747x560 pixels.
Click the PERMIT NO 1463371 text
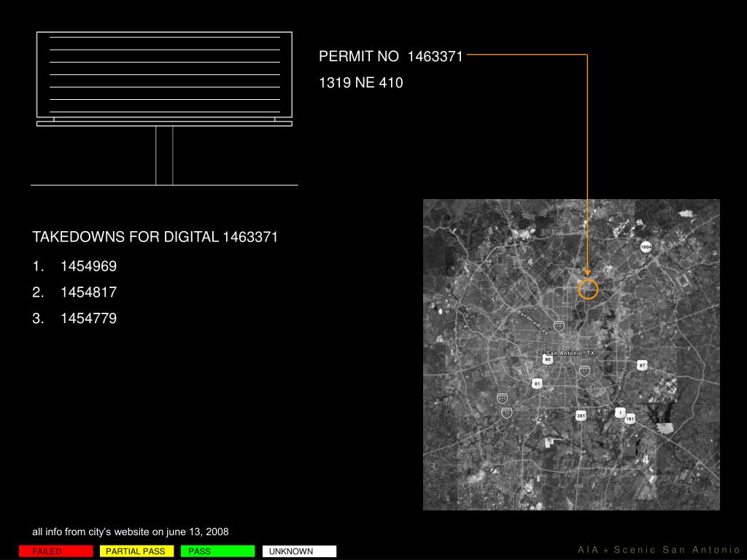(391, 57)
